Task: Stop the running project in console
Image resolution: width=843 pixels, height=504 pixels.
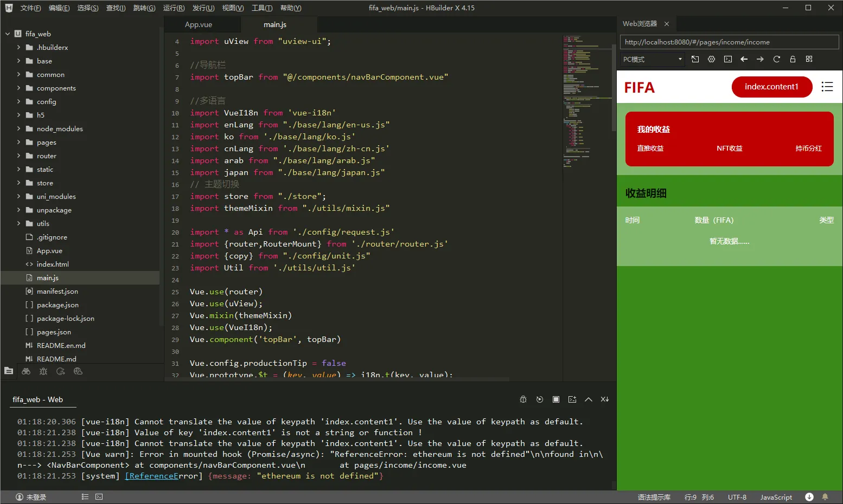Action: click(556, 399)
